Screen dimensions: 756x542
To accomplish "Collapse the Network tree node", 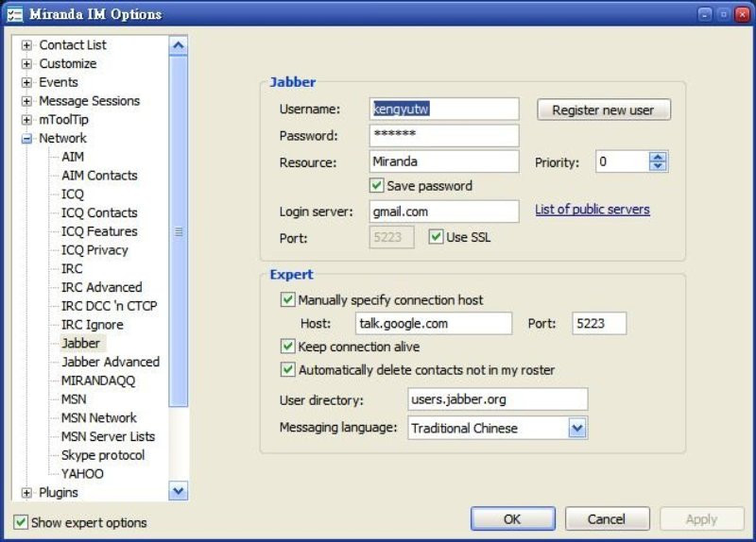I will pyautogui.click(x=26, y=139).
